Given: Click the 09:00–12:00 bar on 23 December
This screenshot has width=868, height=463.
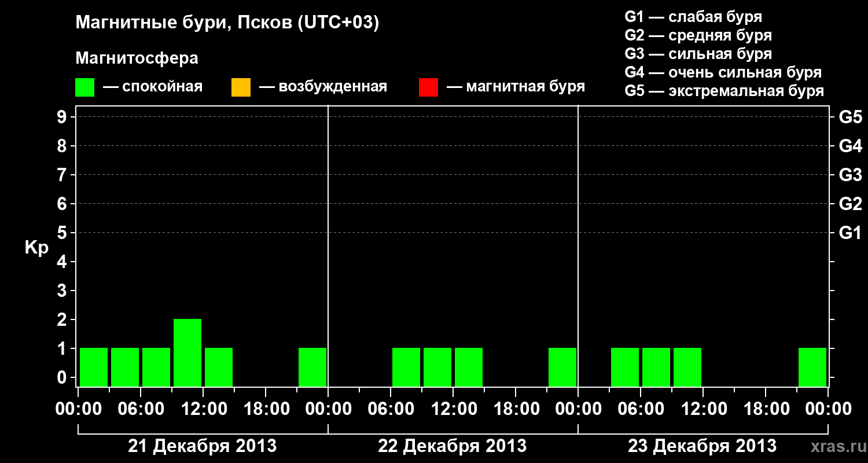Looking at the screenshot, I should point(687,367).
